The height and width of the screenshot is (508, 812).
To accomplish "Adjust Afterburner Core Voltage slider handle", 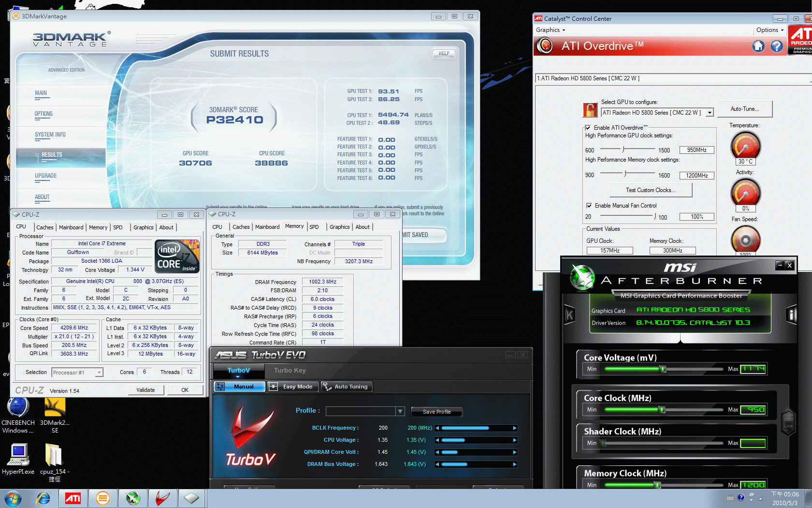I will click(663, 369).
